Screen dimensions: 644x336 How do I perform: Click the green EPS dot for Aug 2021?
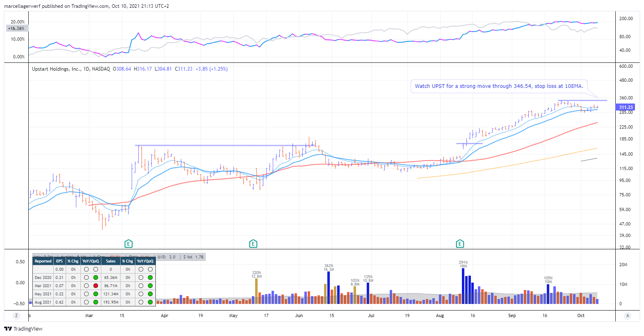96,302
